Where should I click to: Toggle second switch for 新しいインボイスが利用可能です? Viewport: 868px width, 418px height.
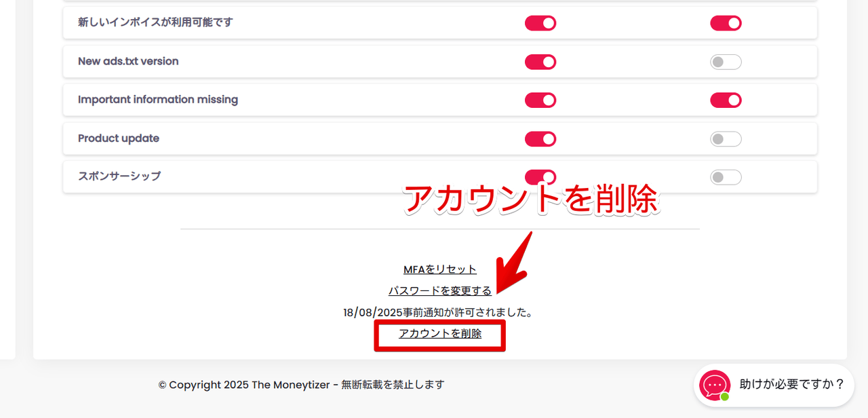(726, 23)
